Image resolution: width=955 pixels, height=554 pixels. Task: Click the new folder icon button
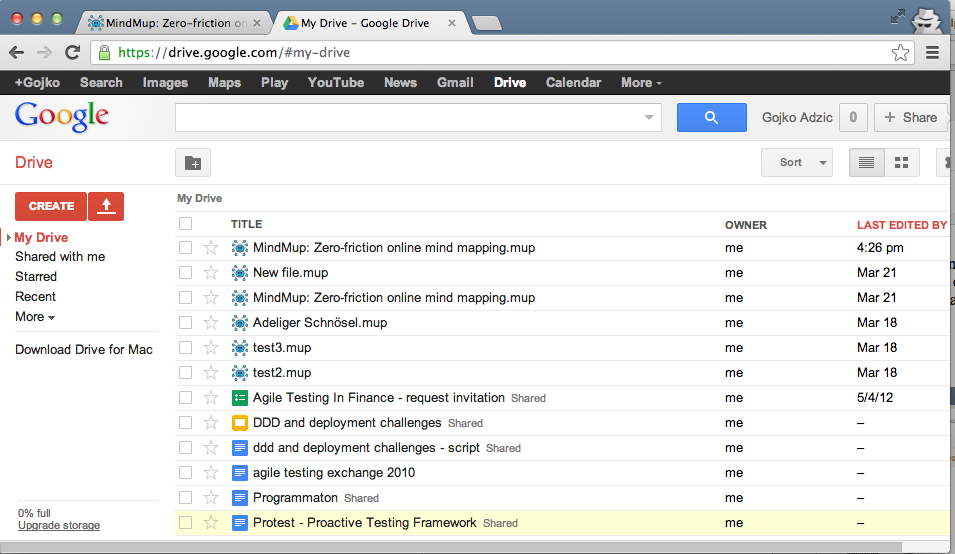[x=193, y=163]
